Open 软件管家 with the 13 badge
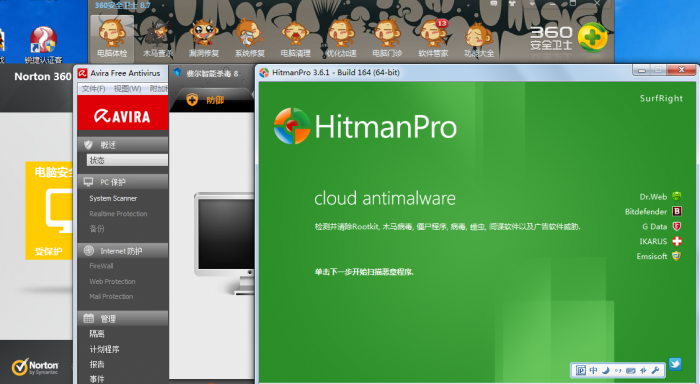Viewport: 700px width, 384px height. pos(433,38)
